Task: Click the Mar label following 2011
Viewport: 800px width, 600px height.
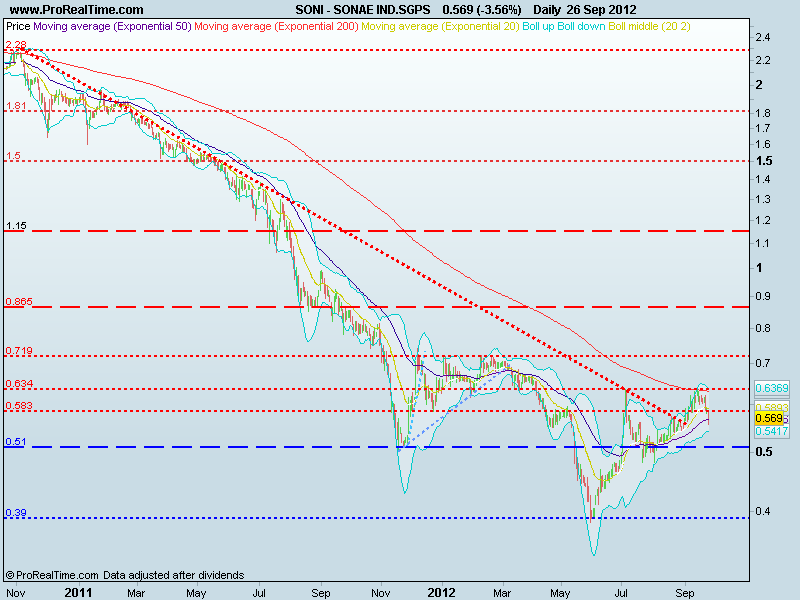Action: click(x=136, y=593)
